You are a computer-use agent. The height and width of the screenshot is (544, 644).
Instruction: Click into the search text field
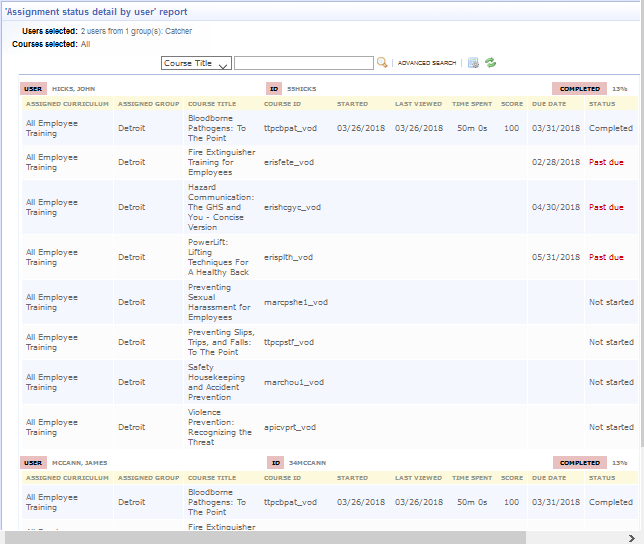tap(303, 63)
